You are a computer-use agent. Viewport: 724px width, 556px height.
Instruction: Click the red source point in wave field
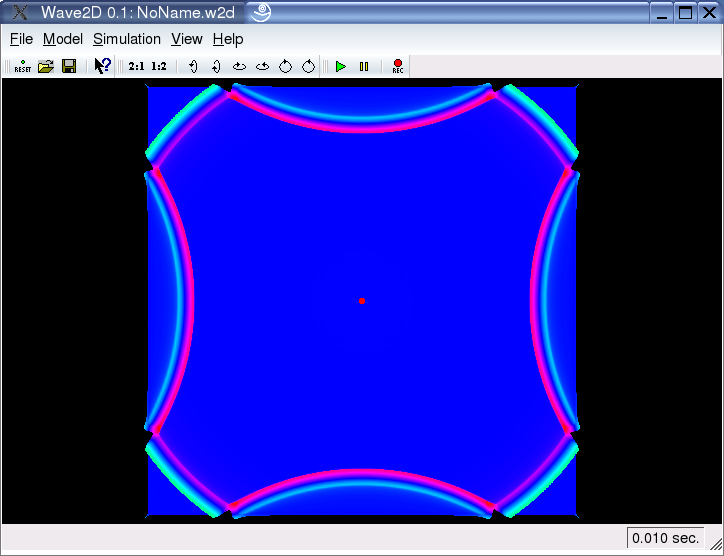point(362,300)
